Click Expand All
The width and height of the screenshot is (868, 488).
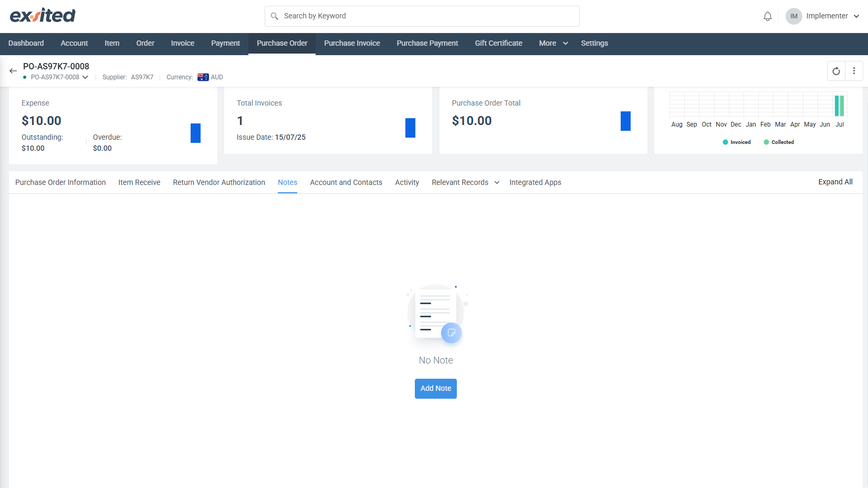tap(835, 182)
